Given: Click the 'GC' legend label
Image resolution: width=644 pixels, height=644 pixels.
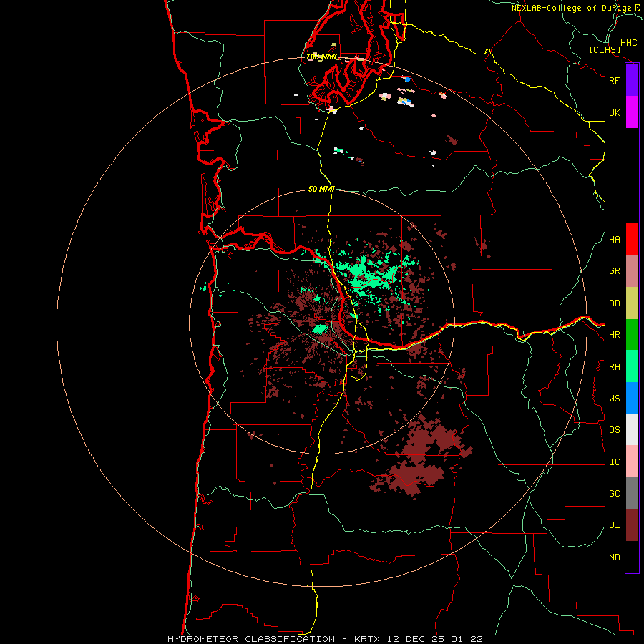Looking at the screenshot, I should 614,493.
